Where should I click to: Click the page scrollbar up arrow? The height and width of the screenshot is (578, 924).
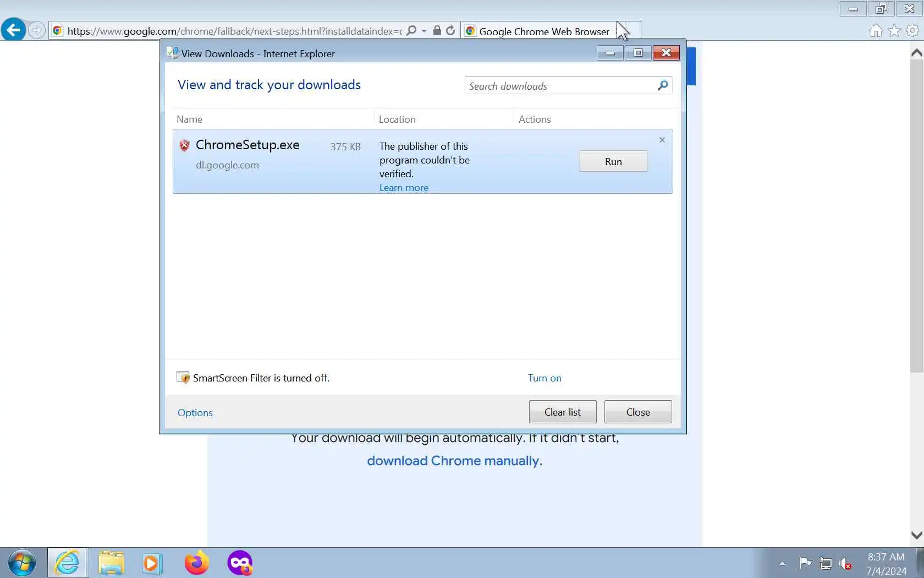(x=916, y=53)
